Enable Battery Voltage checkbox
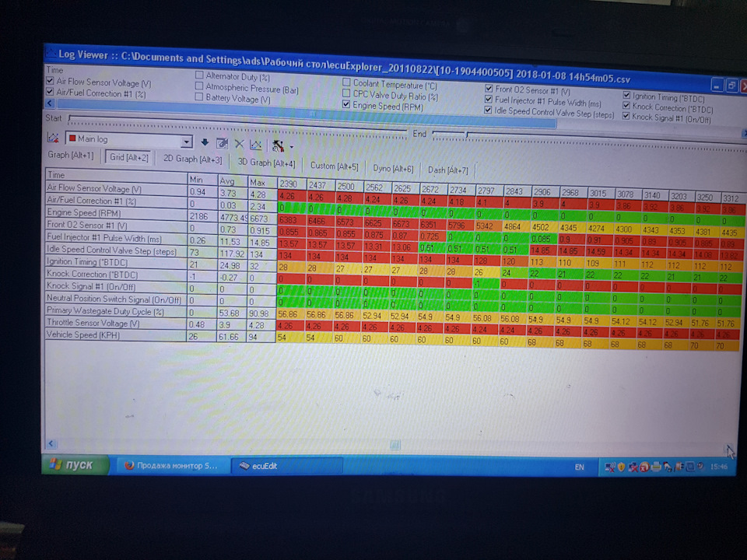Image resolution: width=747 pixels, height=560 pixels. (199, 96)
